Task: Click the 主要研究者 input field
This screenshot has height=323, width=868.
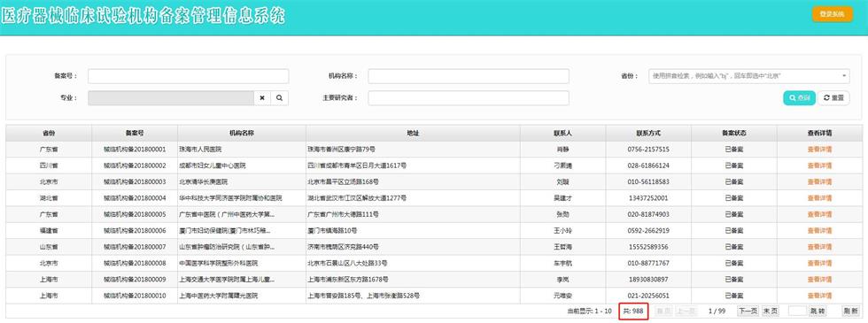Action: click(469, 98)
